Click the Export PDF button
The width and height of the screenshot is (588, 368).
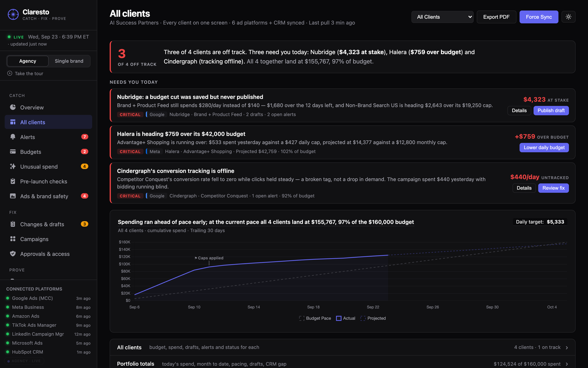point(496,17)
